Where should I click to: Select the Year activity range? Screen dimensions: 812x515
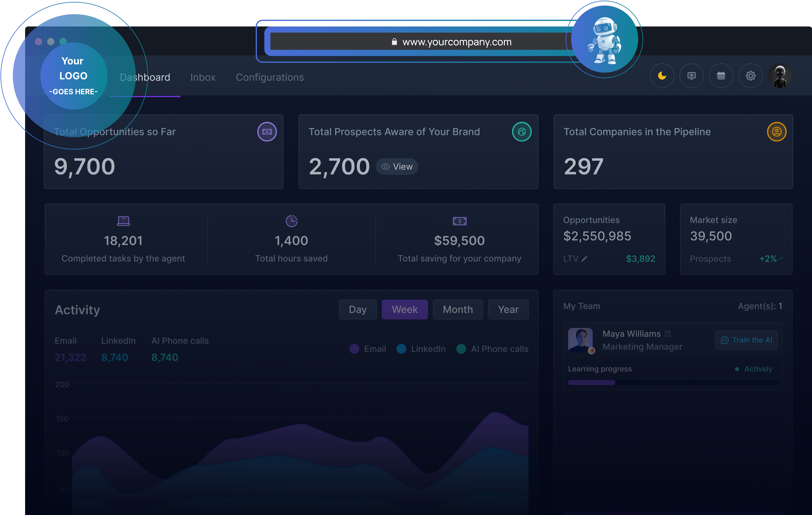coord(508,309)
